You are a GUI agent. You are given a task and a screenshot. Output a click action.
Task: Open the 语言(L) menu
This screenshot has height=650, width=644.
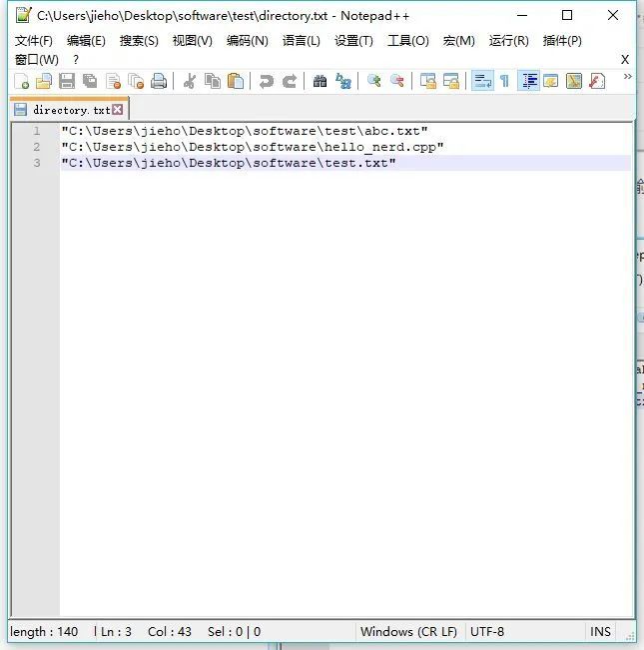point(302,41)
